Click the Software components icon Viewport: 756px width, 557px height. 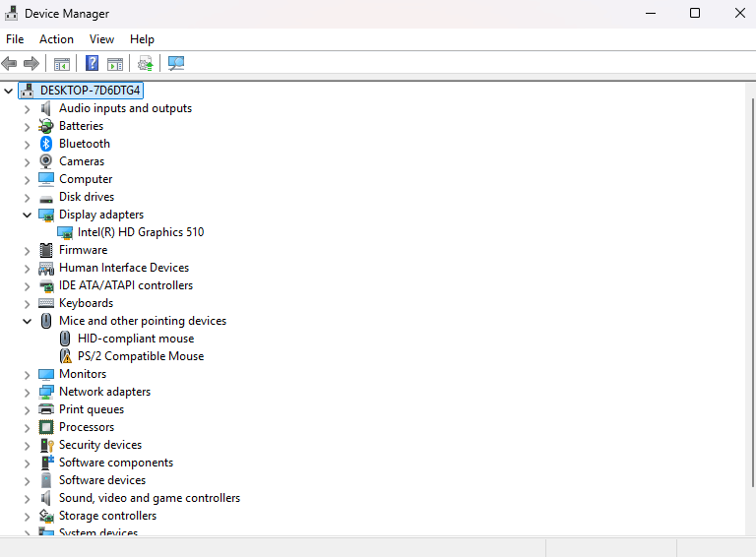click(x=47, y=463)
